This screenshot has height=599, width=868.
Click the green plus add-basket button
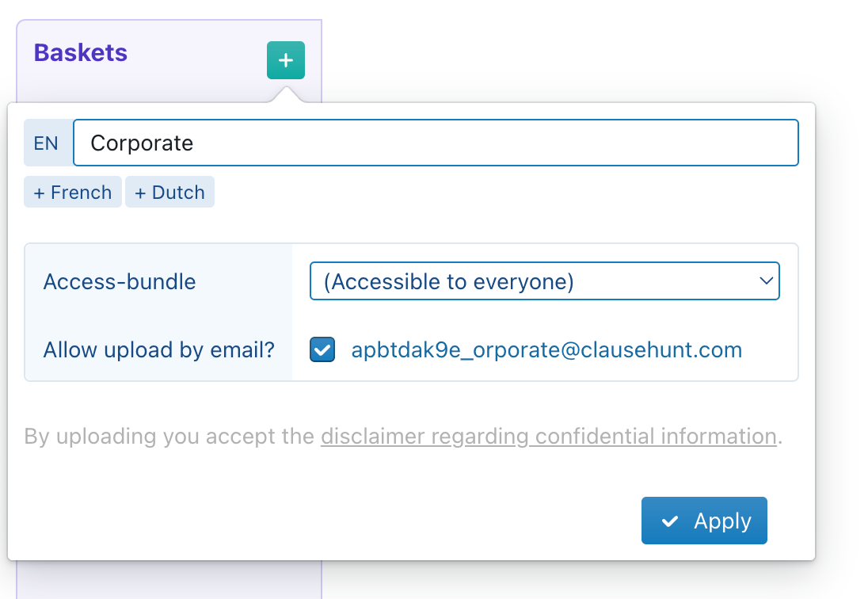coord(286,61)
